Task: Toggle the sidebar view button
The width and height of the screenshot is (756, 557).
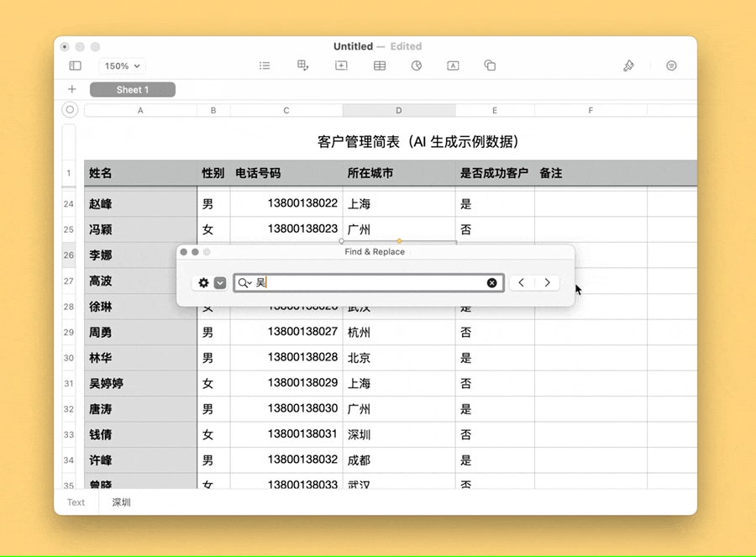Action: (x=75, y=66)
